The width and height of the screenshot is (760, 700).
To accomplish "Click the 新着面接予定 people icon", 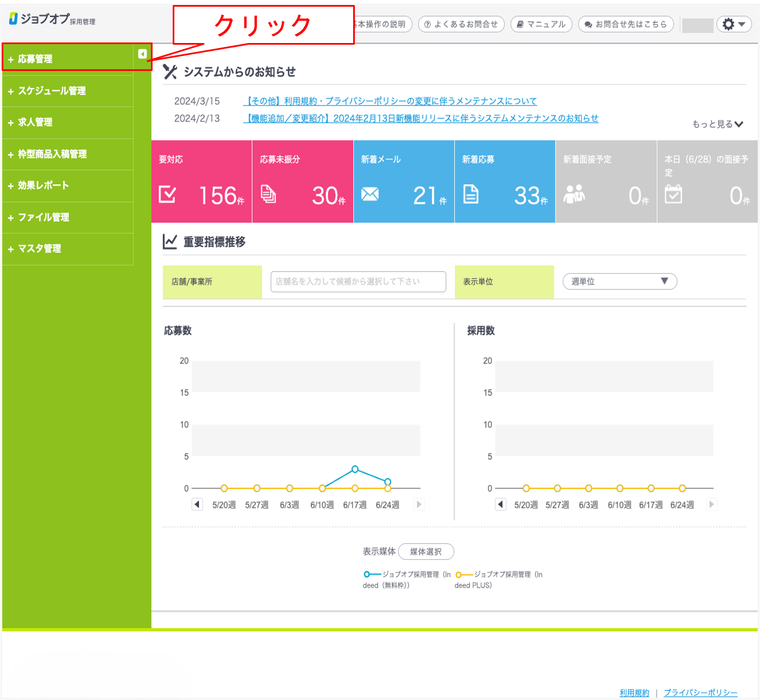I will click(575, 196).
